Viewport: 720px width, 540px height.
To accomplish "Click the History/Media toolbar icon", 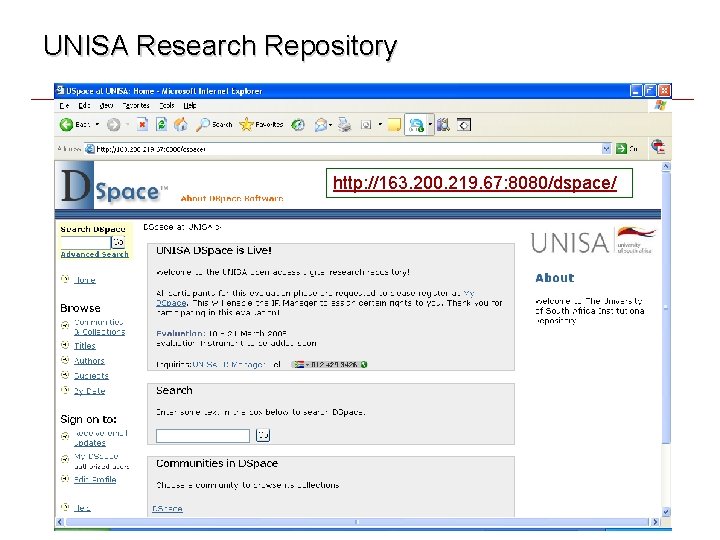I will tap(298, 124).
